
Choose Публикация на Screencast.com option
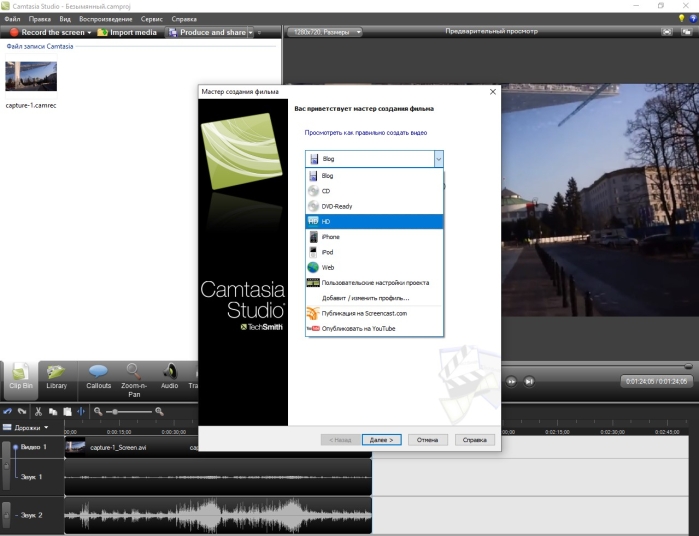[374, 313]
